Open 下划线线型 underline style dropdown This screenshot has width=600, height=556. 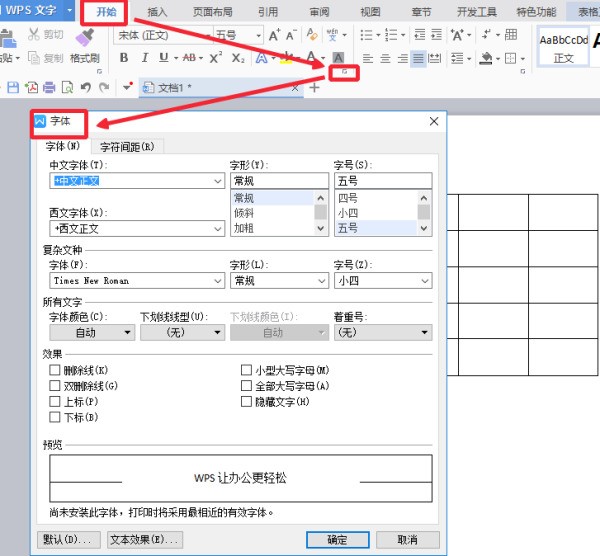(182, 333)
